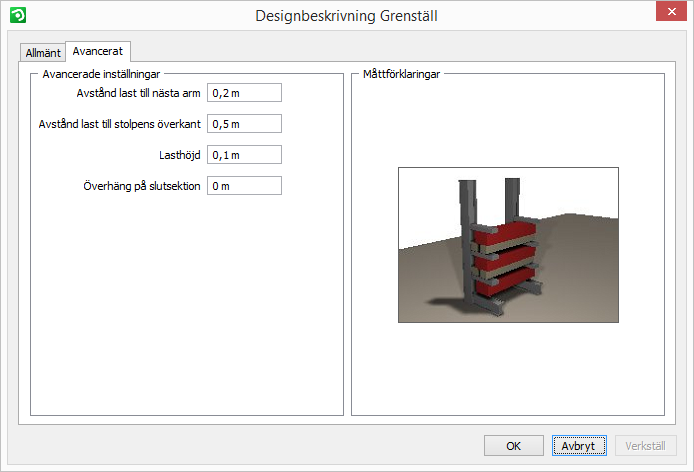This screenshot has height=472, width=694.
Task: Edit the Avstånd last till nästa arm field
Action: click(244, 93)
